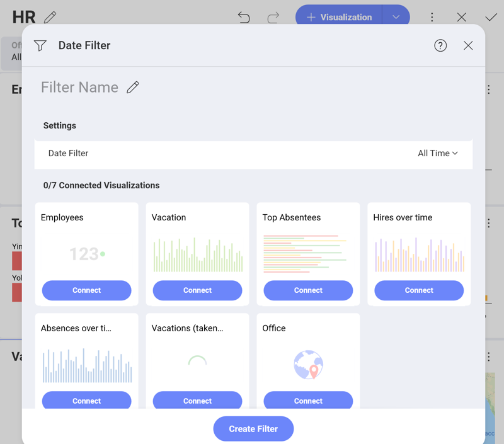
Task: Connect the Vacations (taken) visualization
Action: (197, 401)
